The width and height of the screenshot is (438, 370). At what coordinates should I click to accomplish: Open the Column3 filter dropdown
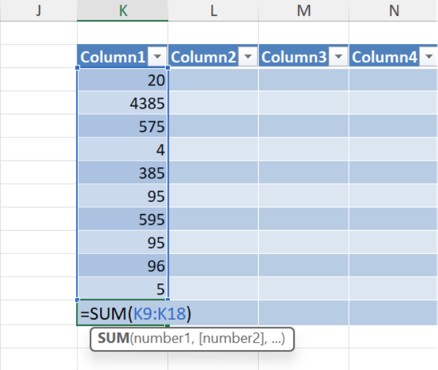[338, 57]
